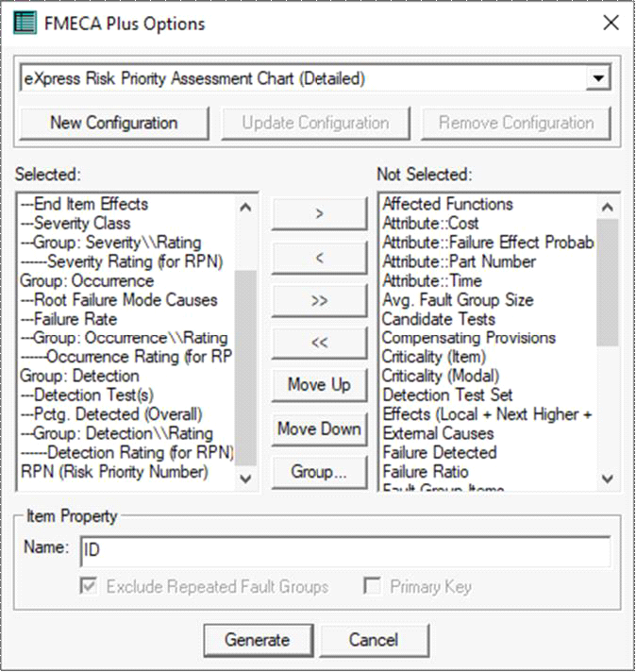Click the Update Configuration button
This screenshot has height=672, width=636.
315,123
